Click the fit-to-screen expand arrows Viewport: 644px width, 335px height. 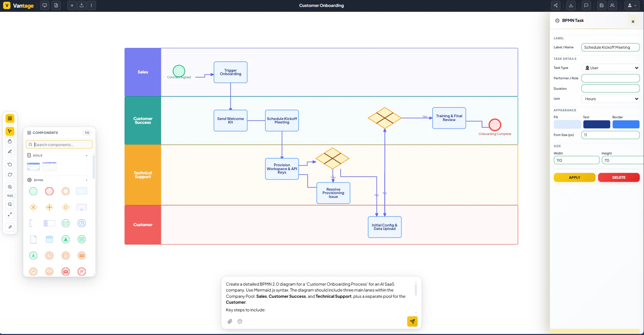10,214
